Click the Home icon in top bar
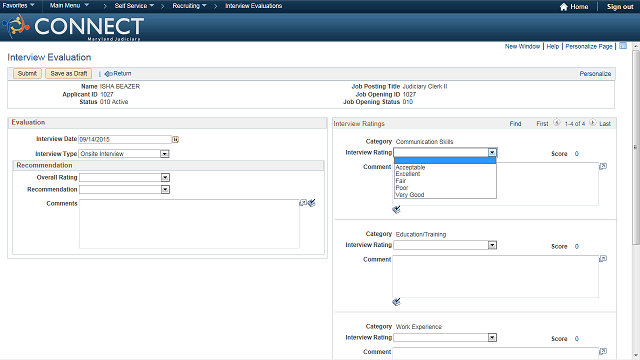Viewport: 640px width, 360px height. (x=564, y=7)
